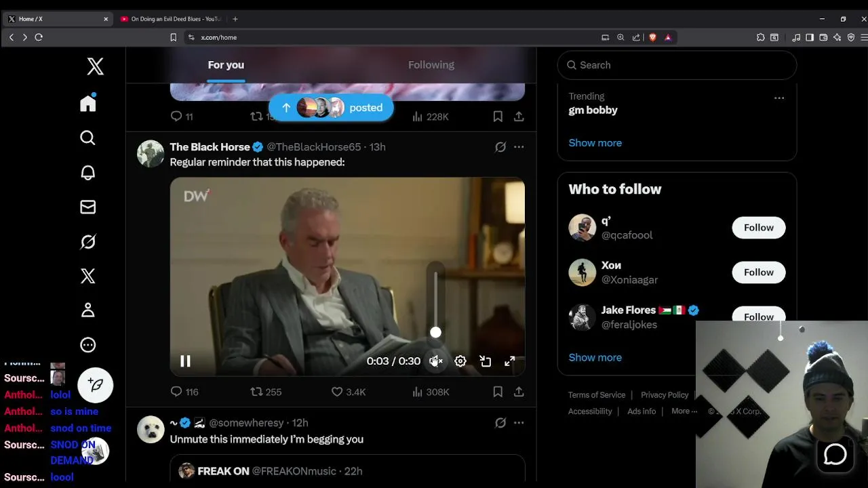The image size is (868, 488).
Task: Open Messages with the sidebar envelope icon
Action: pyautogui.click(x=87, y=207)
